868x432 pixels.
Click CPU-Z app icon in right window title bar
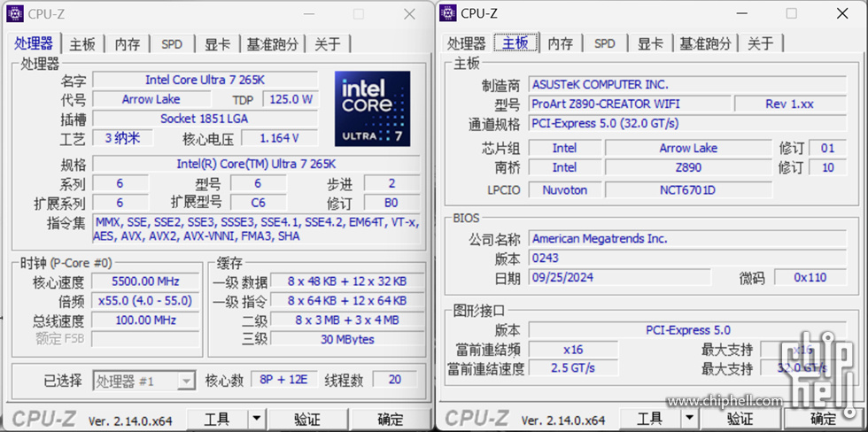pos(448,14)
